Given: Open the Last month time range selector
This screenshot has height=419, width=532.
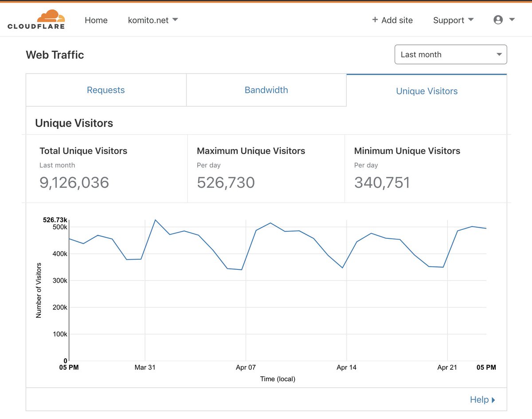Looking at the screenshot, I should pos(450,55).
